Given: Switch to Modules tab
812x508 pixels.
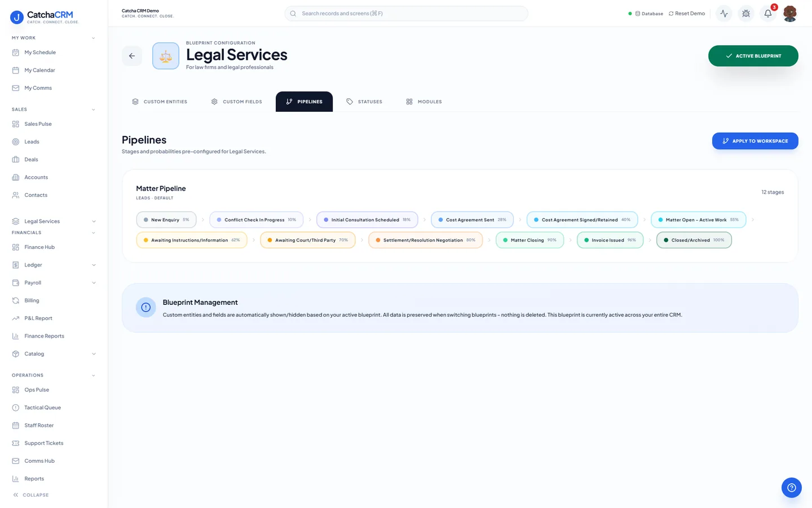Looking at the screenshot, I should pyautogui.click(x=424, y=102).
